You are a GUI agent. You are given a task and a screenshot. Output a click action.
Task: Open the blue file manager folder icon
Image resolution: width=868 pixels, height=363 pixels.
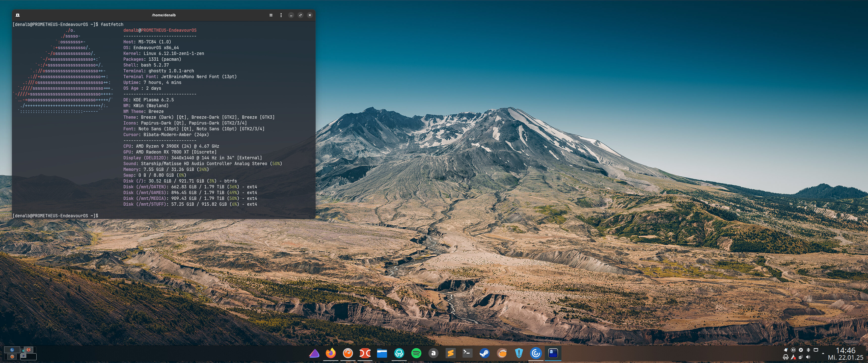382,353
